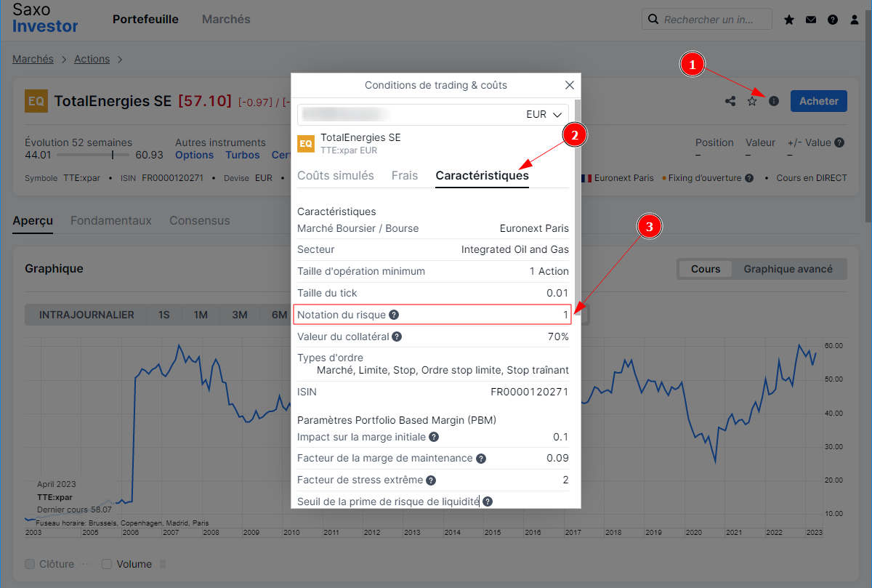Select the Caractéristiques tab
872x588 pixels.
click(x=483, y=175)
